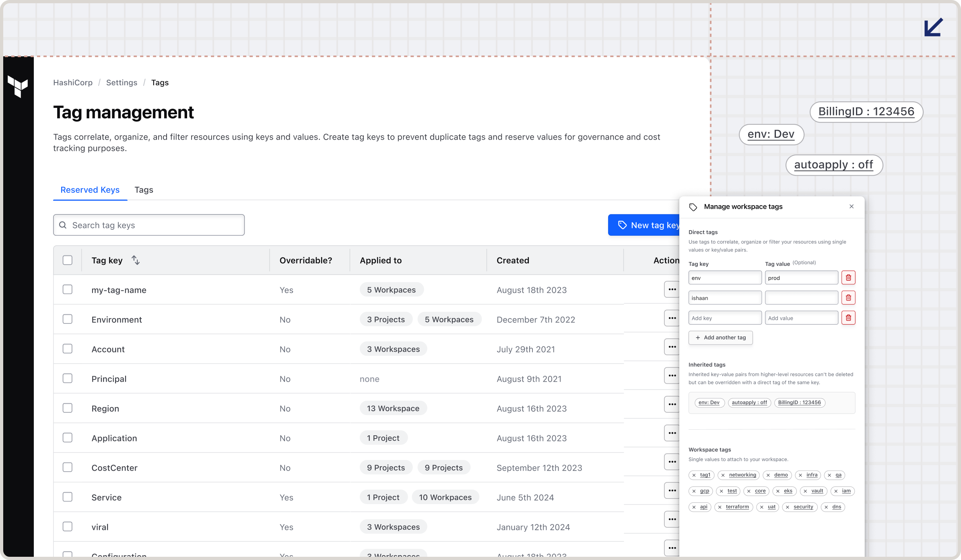Check the select-all checkbox in the table header

point(68,260)
